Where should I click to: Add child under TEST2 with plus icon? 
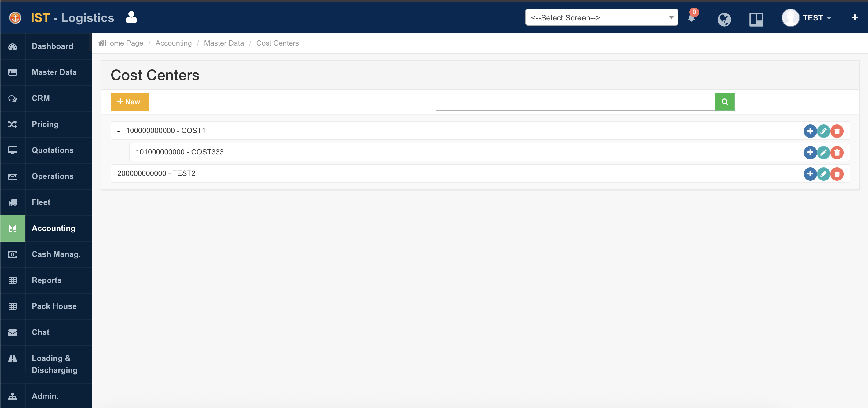point(810,174)
